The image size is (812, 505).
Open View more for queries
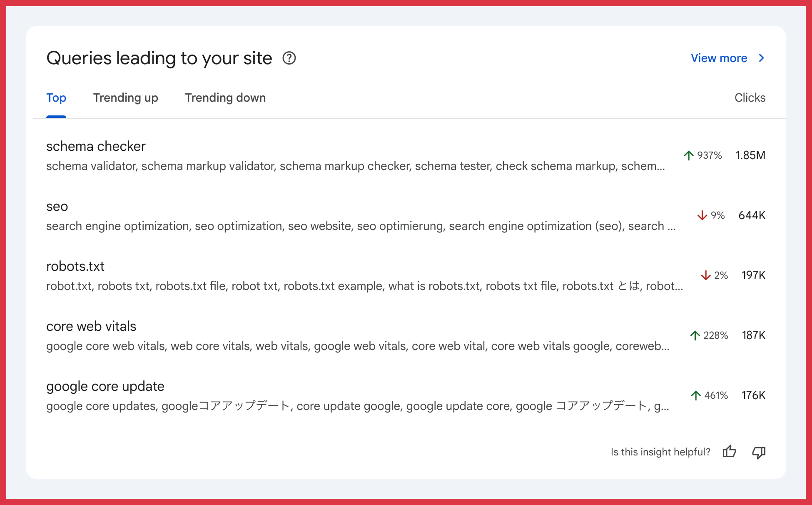pyautogui.click(x=719, y=58)
